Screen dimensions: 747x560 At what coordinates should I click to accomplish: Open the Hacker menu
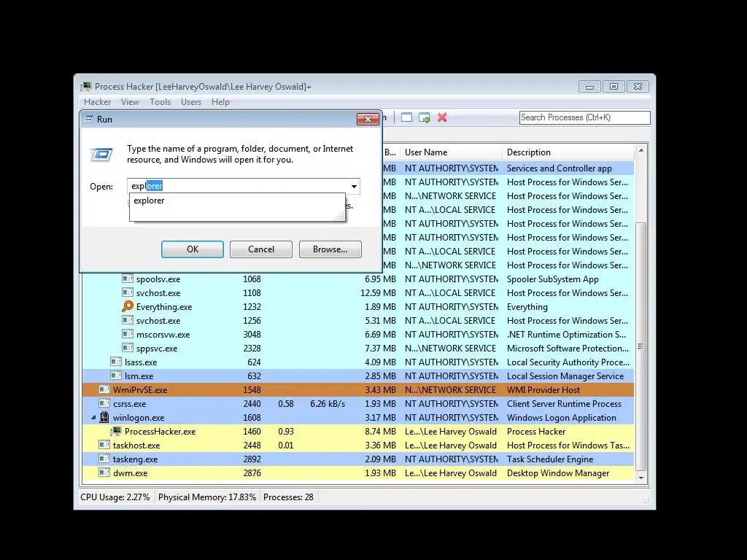pyautogui.click(x=97, y=102)
